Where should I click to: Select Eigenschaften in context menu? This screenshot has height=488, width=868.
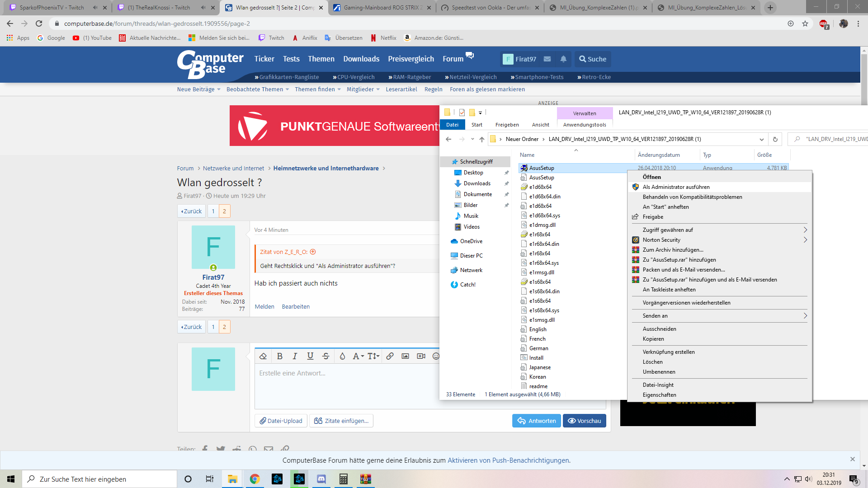(659, 395)
